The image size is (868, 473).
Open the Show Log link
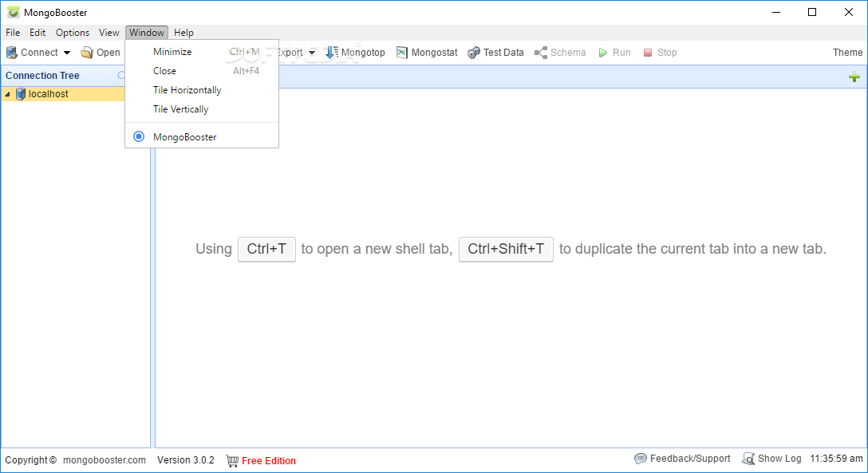pos(779,459)
